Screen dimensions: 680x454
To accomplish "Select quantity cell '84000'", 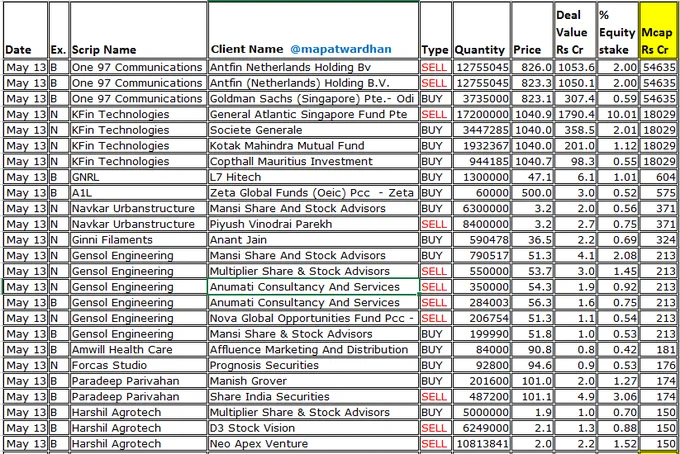I will (x=481, y=349).
